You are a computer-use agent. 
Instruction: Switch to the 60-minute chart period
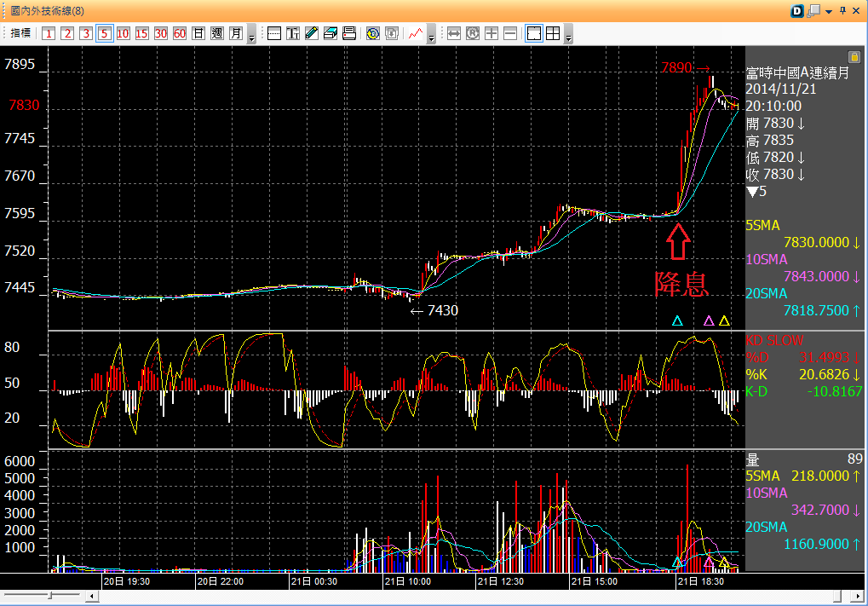pyautogui.click(x=180, y=34)
